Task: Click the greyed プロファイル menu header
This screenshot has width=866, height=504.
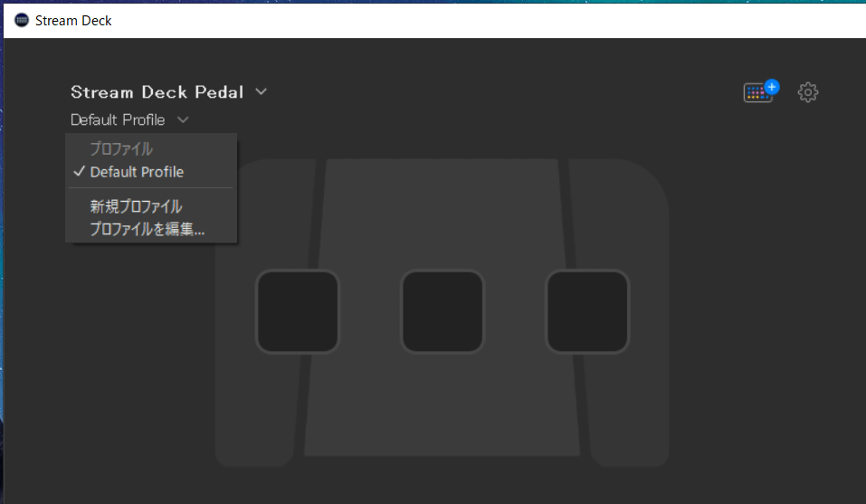Action: pos(121,148)
